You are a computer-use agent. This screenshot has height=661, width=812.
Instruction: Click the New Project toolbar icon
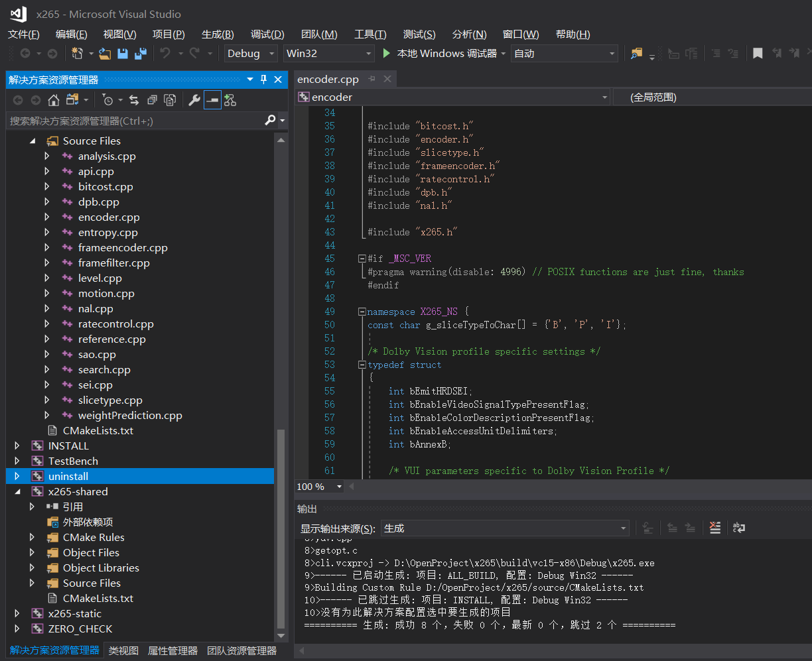77,54
